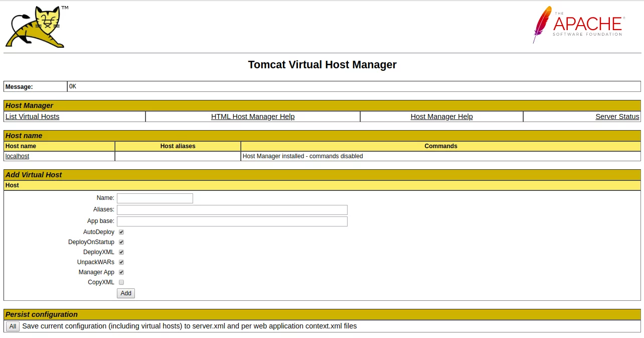Go to Server Status
Viewport: 644px width, 338px height.
point(617,117)
